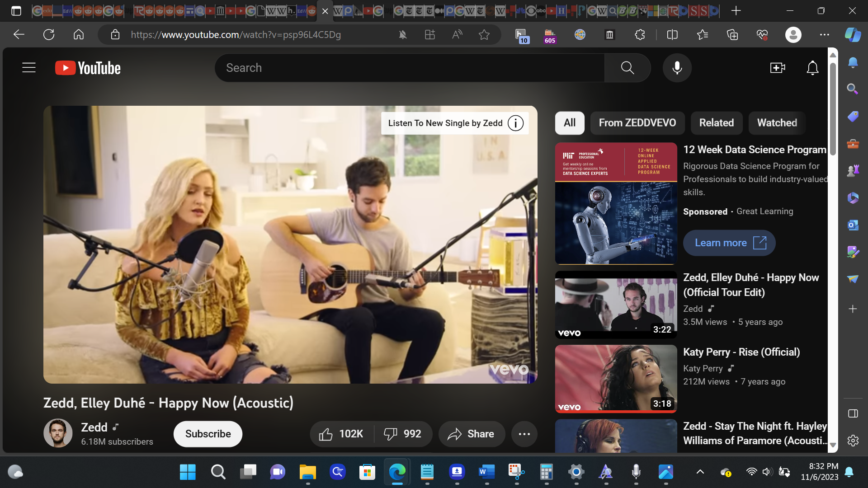Open YouTube notifications bell
The width and height of the screenshot is (868, 488).
click(x=812, y=68)
